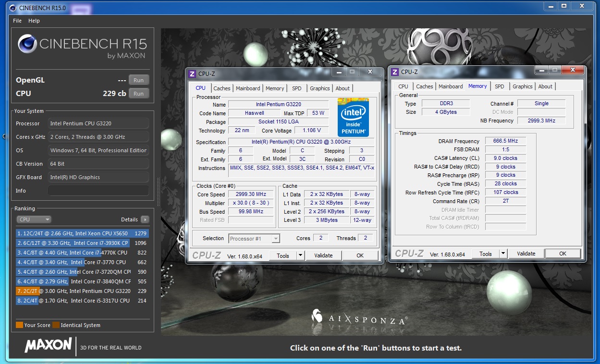Open the Help menu
Screen dimensions: 600x364
34,21
